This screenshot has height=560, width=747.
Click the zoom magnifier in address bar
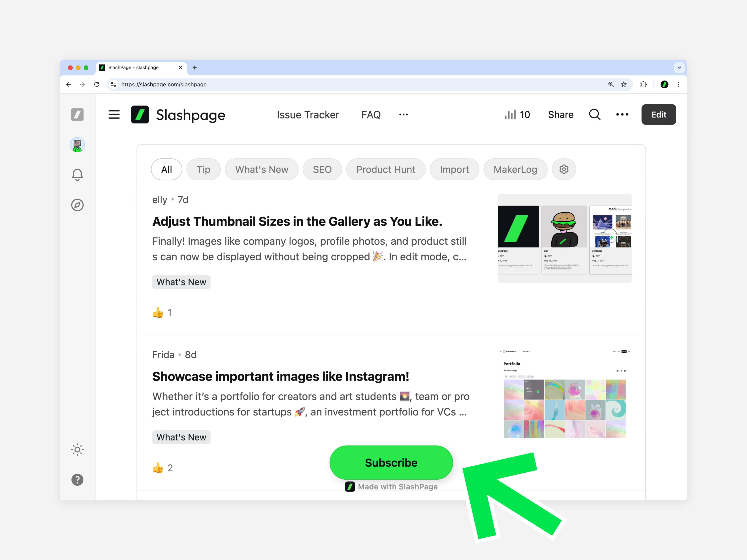click(611, 84)
